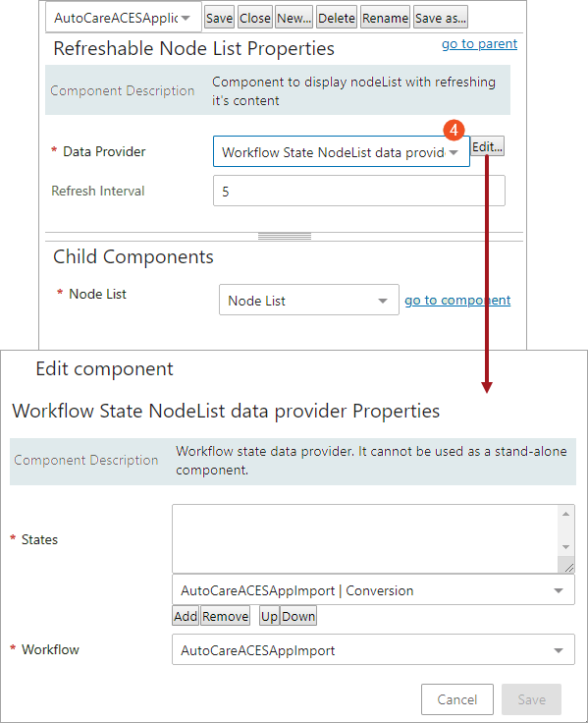Click the States list scroll up arrow
The image size is (588, 723).
[x=565, y=514]
